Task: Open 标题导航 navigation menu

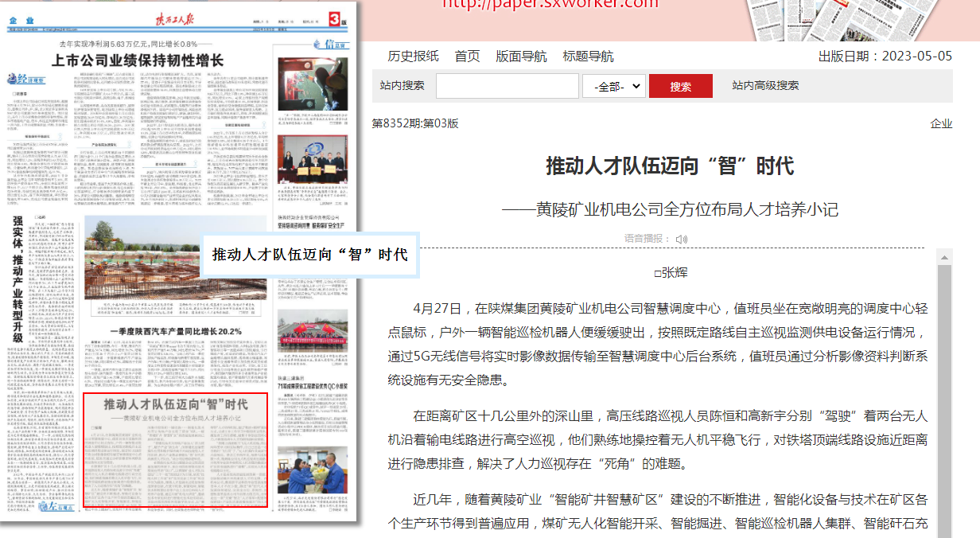Action: click(x=588, y=56)
